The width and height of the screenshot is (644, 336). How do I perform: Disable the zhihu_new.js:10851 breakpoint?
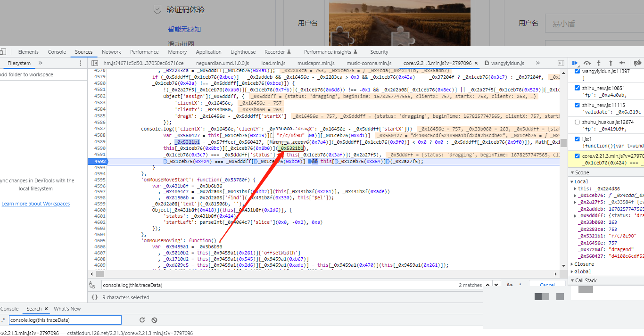(578, 88)
